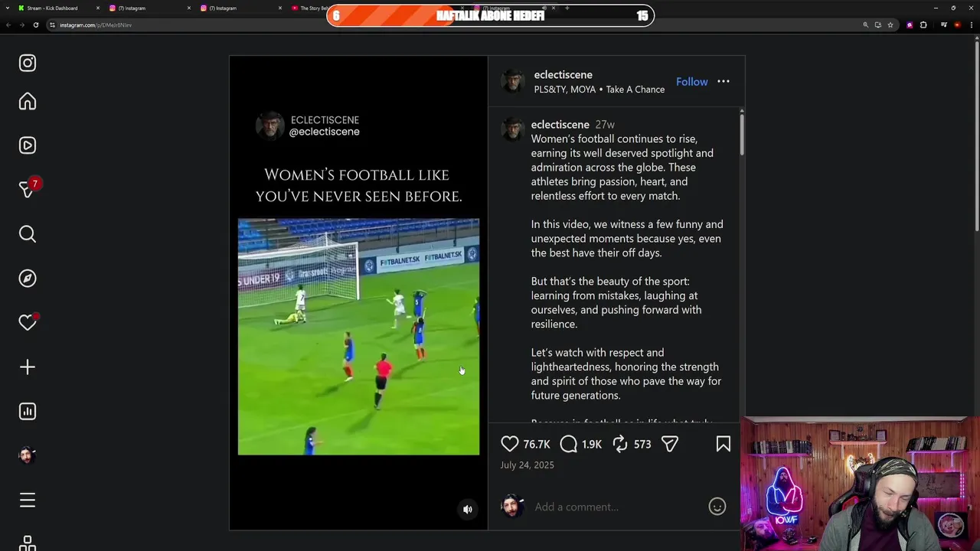The height and width of the screenshot is (551, 980).
Task: Save post with bookmark icon
Action: (x=724, y=444)
